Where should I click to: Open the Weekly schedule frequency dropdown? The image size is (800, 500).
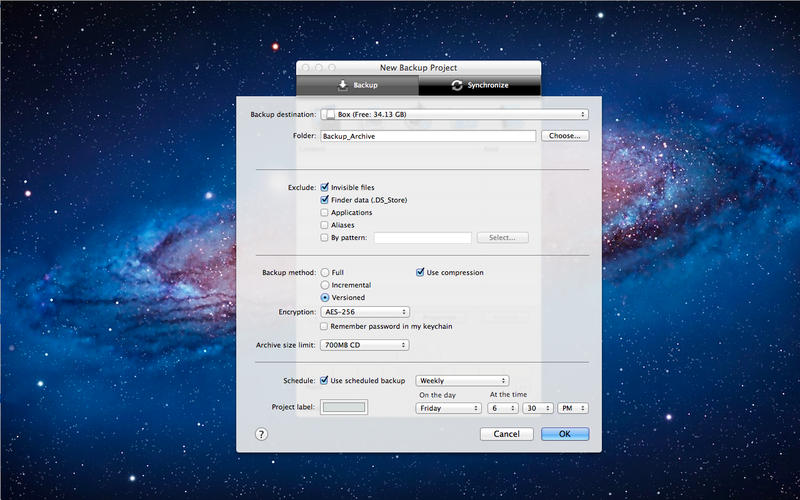point(462,381)
